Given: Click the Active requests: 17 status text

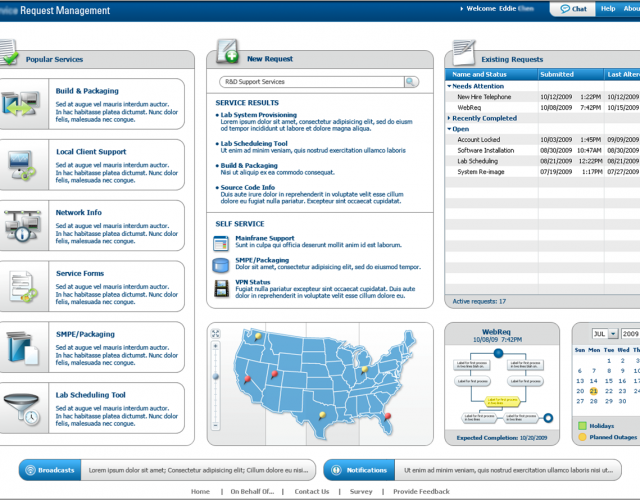Looking at the screenshot, I should point(479,301).
